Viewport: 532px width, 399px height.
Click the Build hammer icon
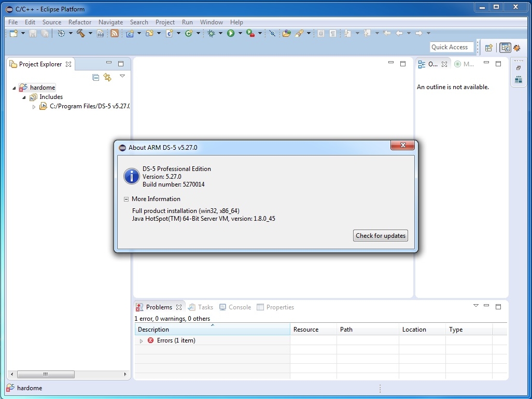coord(81,33)
